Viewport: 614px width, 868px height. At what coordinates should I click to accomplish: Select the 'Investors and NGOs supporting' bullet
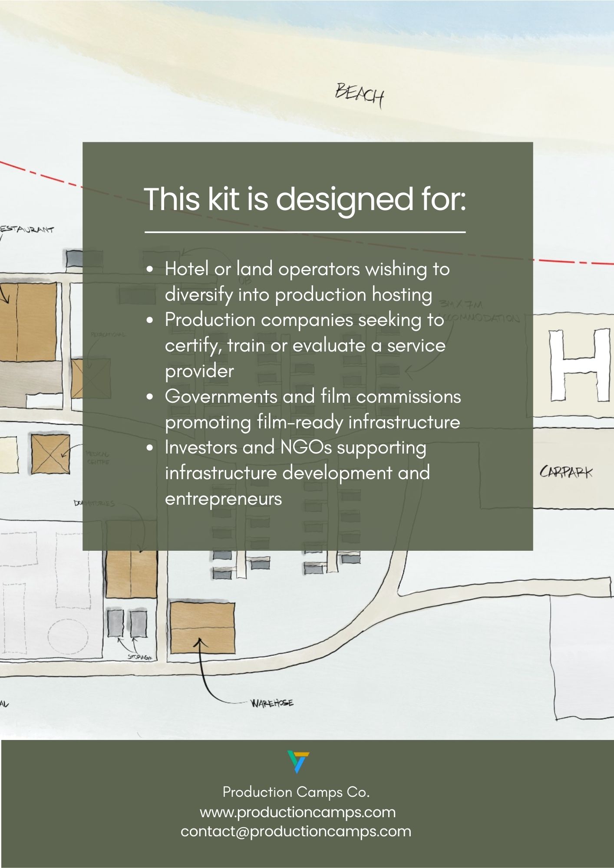[x=297, y=473]
